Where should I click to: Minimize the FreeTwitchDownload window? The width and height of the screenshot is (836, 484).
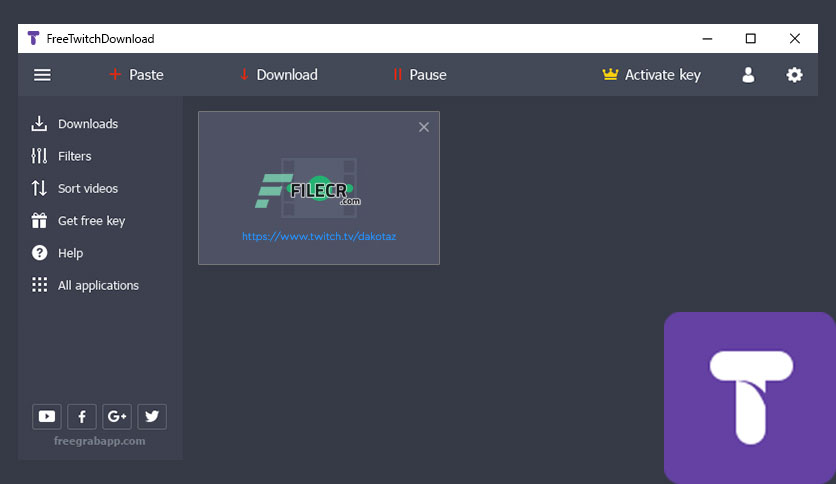coord(708,38)
